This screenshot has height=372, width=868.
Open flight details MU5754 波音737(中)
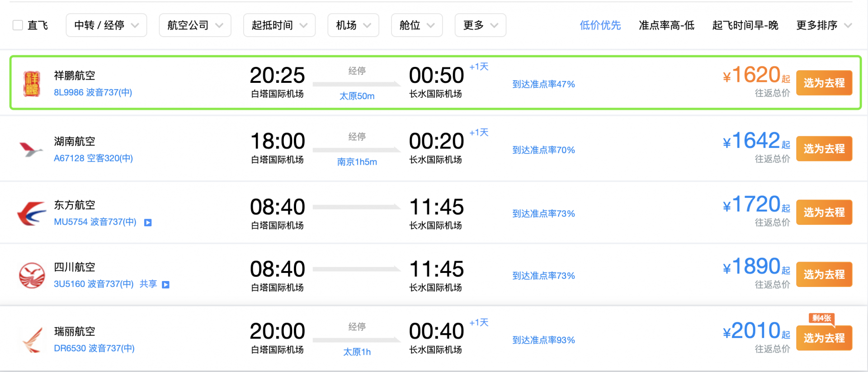click(95, 222)
